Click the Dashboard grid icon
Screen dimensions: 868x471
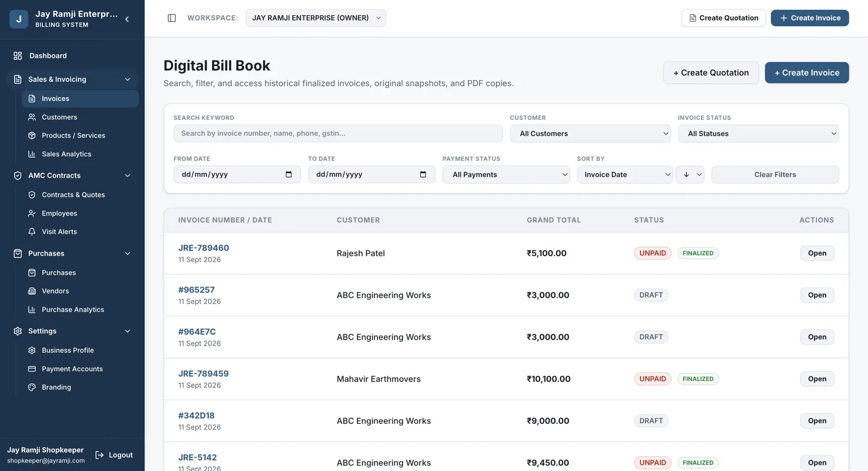click(x=18, y=56)
